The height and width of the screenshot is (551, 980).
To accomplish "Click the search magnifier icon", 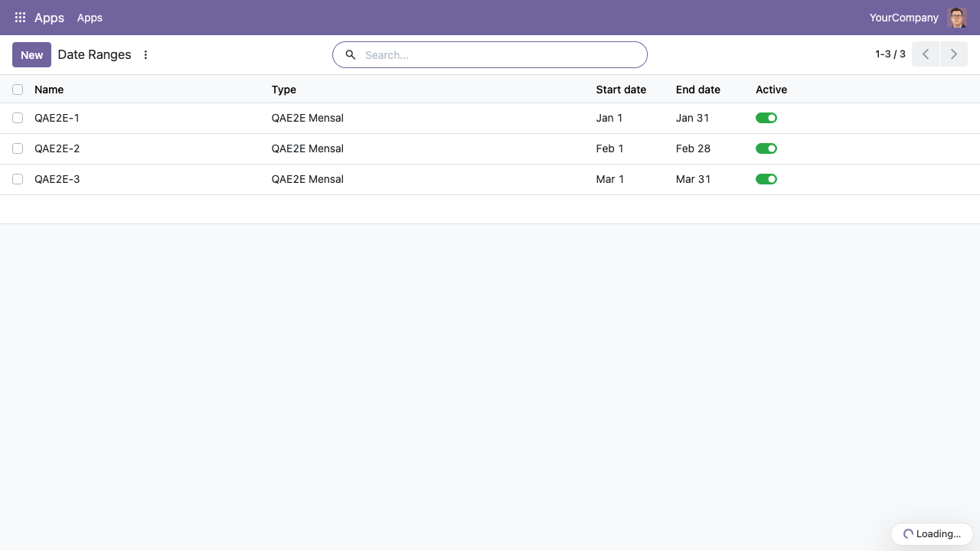I will 351,55.
